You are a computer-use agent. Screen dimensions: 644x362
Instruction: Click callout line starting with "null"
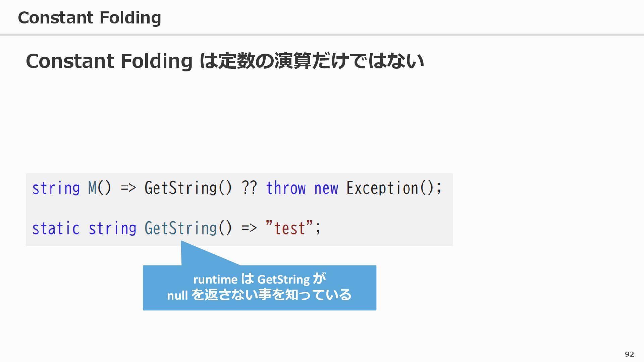point(259,295)
